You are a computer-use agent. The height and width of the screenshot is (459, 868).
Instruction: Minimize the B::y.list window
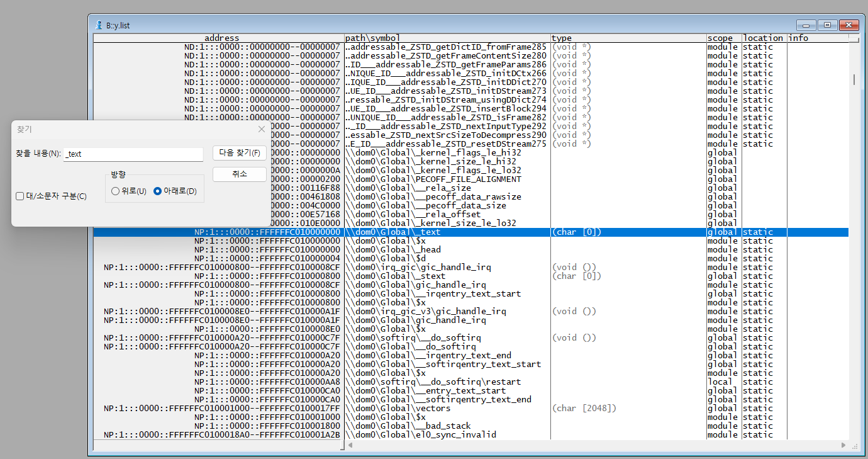[806, 25]
